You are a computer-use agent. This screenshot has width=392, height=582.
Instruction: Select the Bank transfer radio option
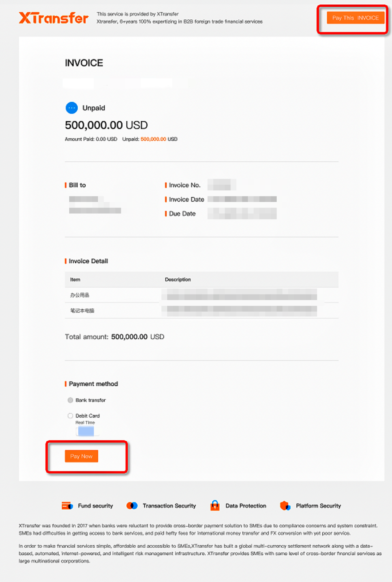click(x=70, y=400)
